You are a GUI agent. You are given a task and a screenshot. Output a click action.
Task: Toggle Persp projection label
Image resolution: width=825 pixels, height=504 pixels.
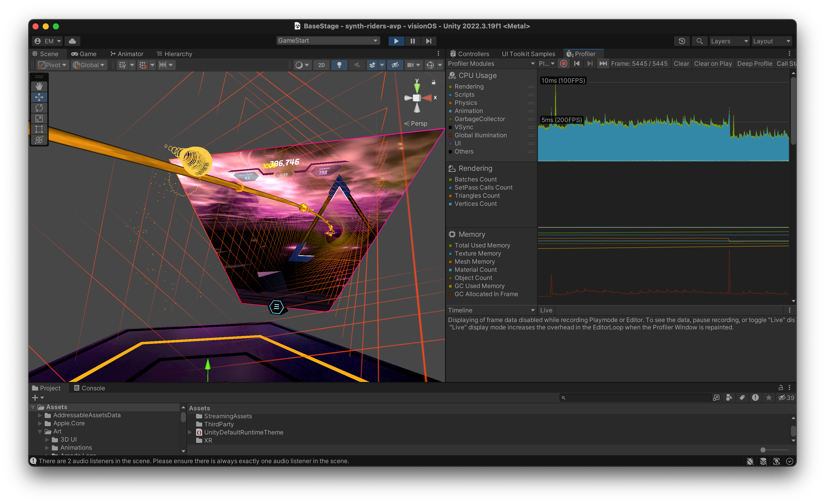point(416,123)
